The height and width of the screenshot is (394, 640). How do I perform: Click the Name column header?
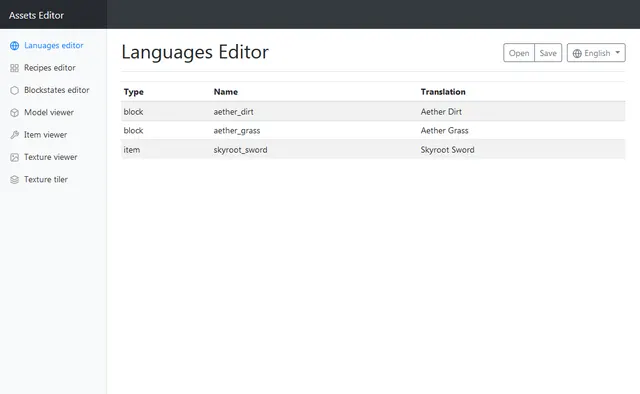point(226,92)
